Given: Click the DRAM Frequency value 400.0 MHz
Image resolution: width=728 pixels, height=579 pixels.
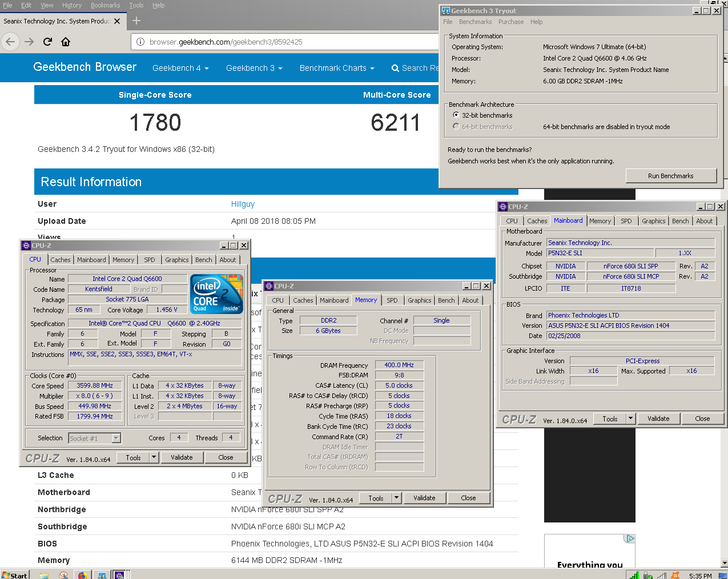Looking at the screenshot, I should click(399, 365).
